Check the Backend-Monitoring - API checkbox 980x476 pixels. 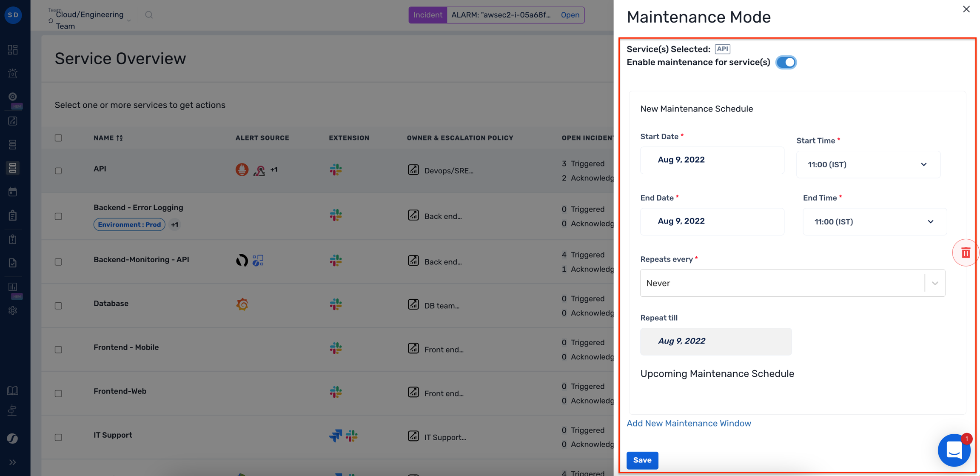pyautogui.click(x=58, y=262)
